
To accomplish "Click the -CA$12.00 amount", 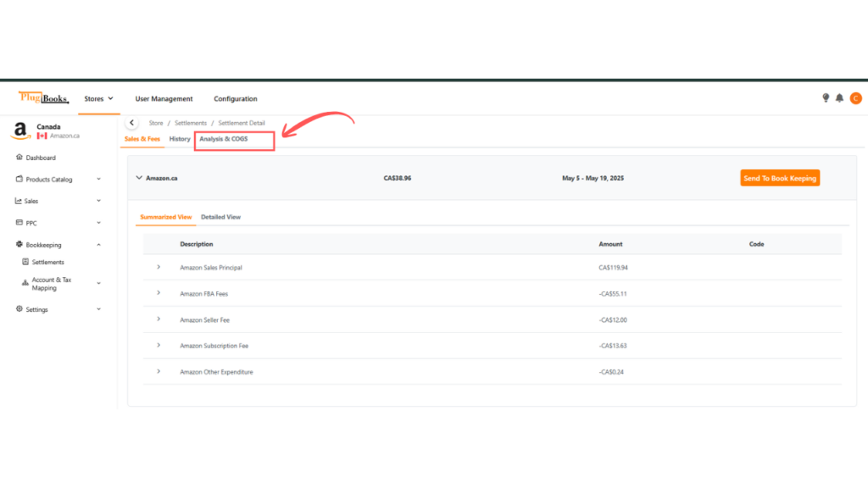I will pos(612,319).
